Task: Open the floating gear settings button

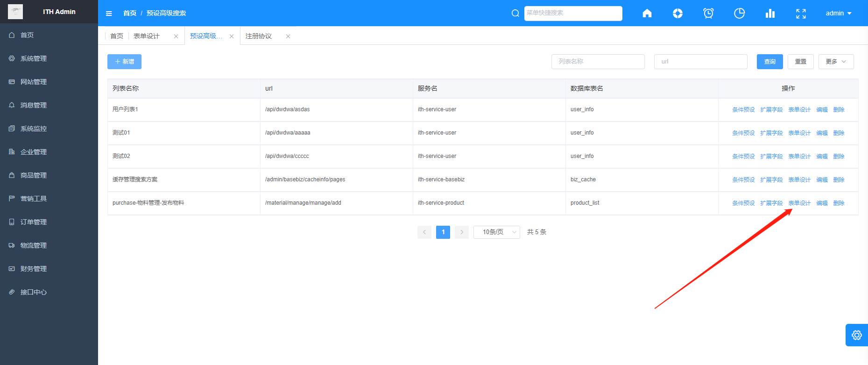Action: pyautogui.click(x=856, y=335)
